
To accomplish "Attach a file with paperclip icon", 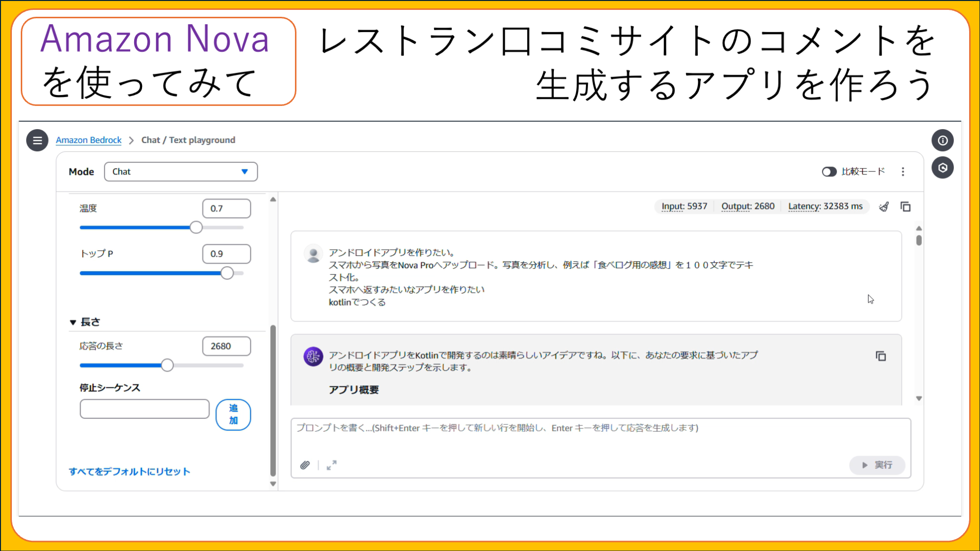I will [305, 465].
